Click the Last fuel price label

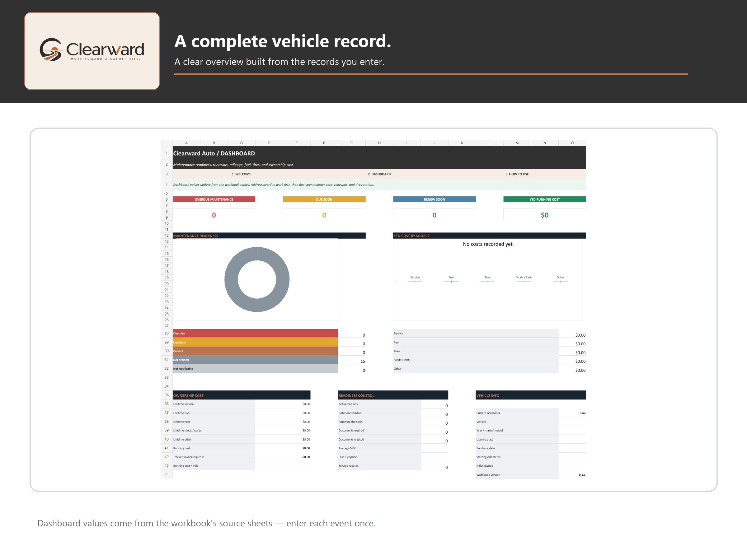click(348, 457)
